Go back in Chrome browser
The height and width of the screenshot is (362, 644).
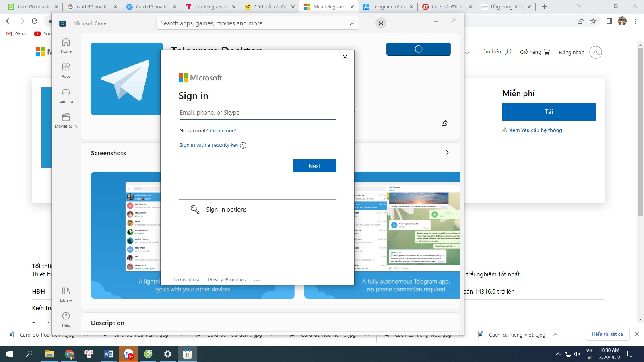(x=9, y=21)
